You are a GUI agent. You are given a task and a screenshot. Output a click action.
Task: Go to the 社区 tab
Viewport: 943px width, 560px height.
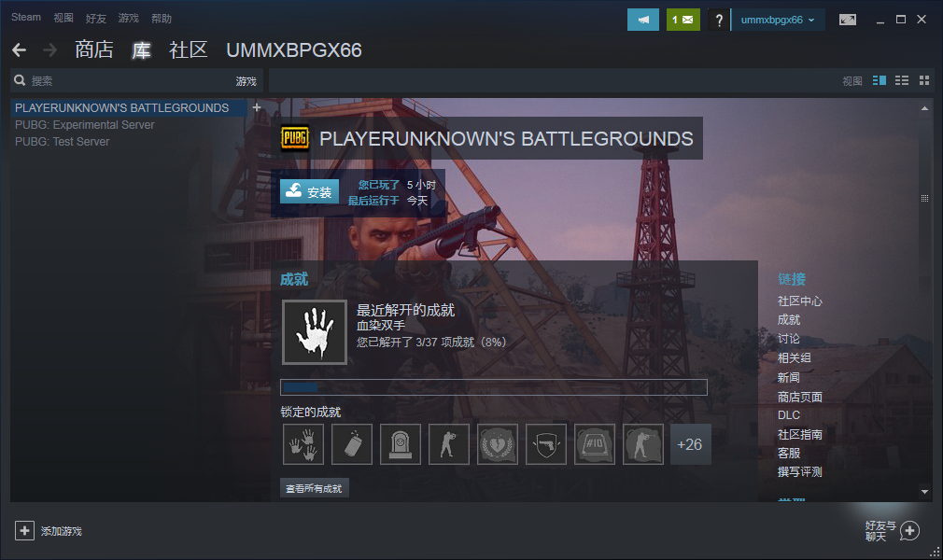189,49
